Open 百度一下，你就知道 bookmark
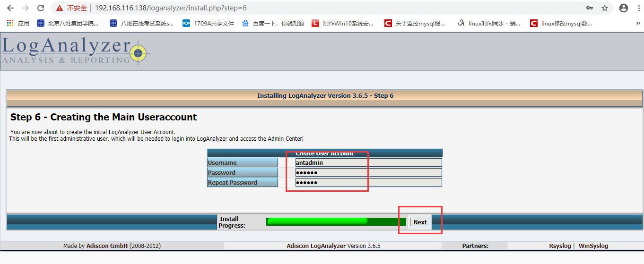This screenshot has height=264, width=644. 273,23
